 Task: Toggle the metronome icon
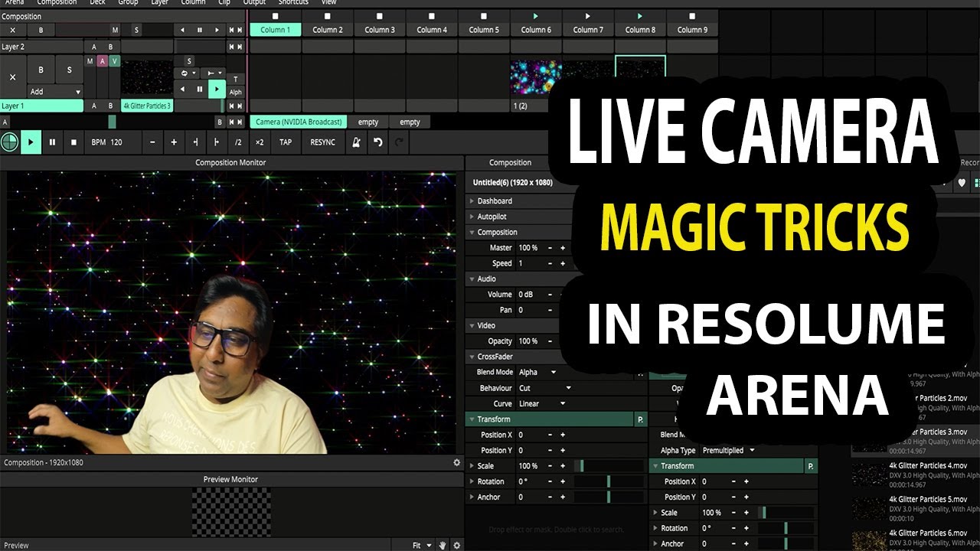(356, 142)
